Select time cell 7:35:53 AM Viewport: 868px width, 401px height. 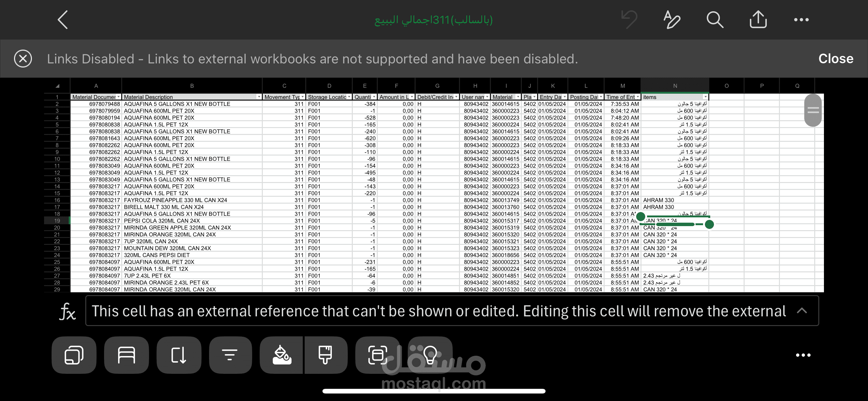coord(623,104)
